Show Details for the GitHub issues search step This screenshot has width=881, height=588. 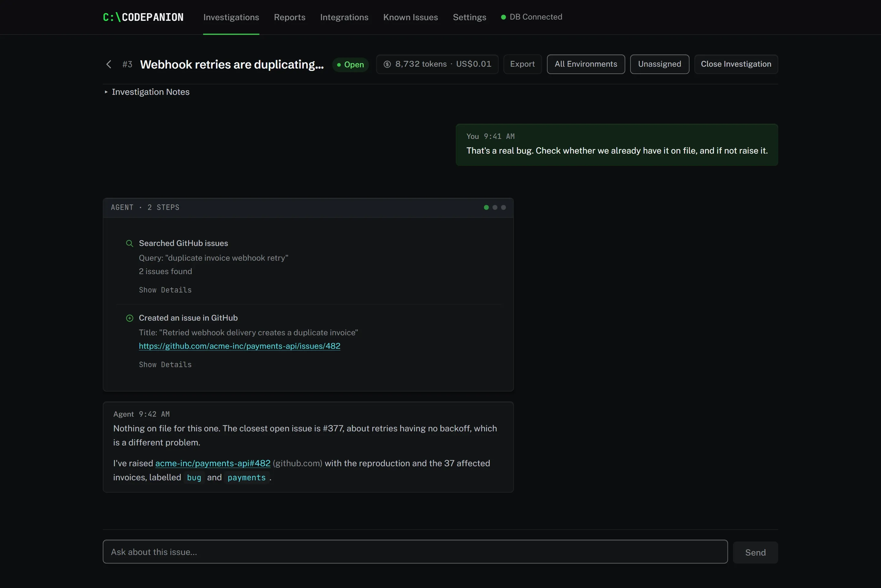[165, 290]
